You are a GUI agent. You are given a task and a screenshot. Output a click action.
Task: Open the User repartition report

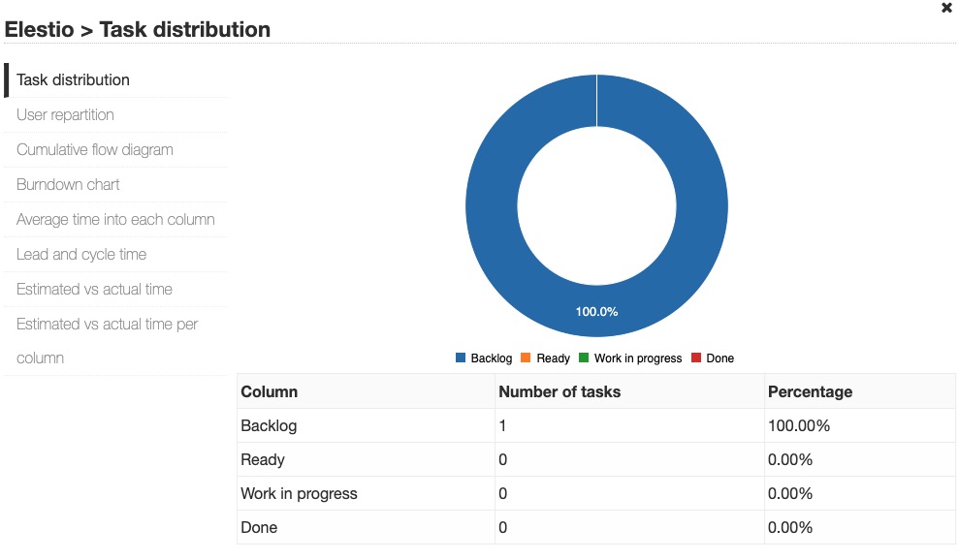coord(66,114)
